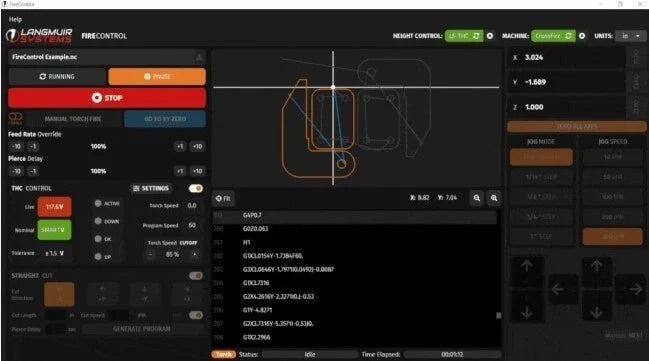The height and width of the screenshot is (361, 649).
Task: Click Go To XY Zero
Action: [x=165, y=119]
